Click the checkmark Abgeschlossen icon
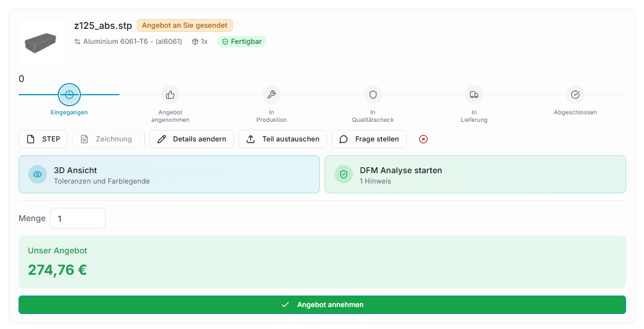The height and width of the screenshot is (329, 644). pyautogui.click(x=575, y=95)
